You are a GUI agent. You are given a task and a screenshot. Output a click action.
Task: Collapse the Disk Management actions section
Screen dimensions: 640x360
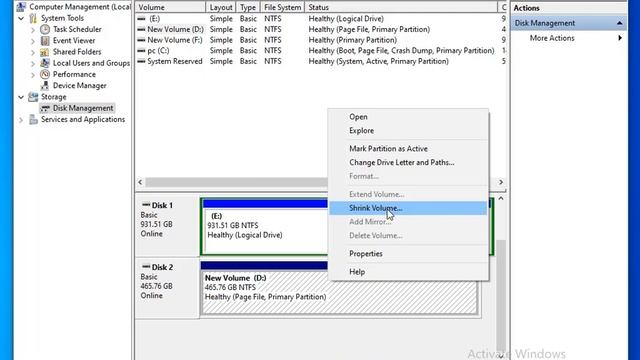[620, 23]
